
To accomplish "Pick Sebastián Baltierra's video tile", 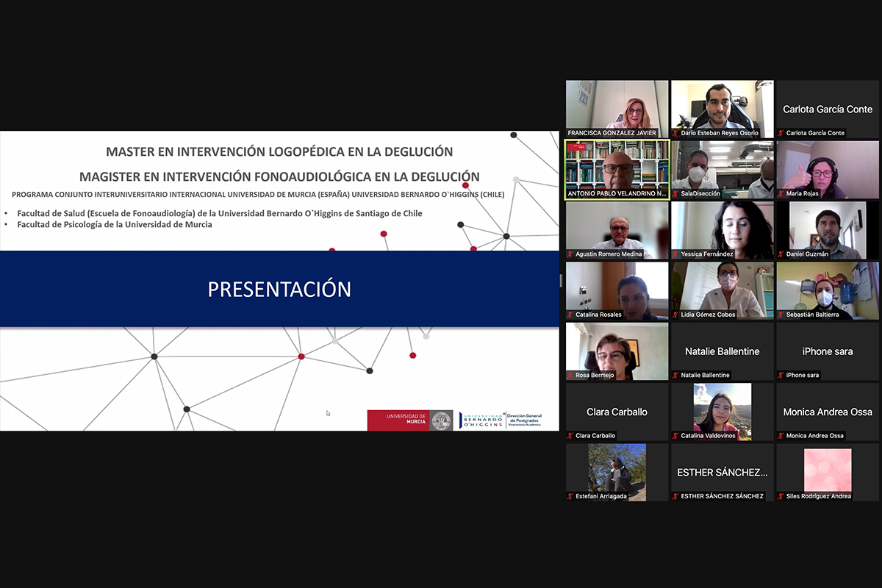I will point(828,290).
